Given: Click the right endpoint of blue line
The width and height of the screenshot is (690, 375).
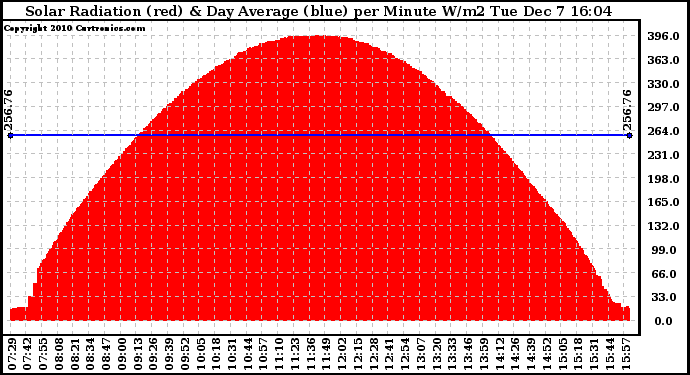Looking at the screenshot, I should [629, 136].
